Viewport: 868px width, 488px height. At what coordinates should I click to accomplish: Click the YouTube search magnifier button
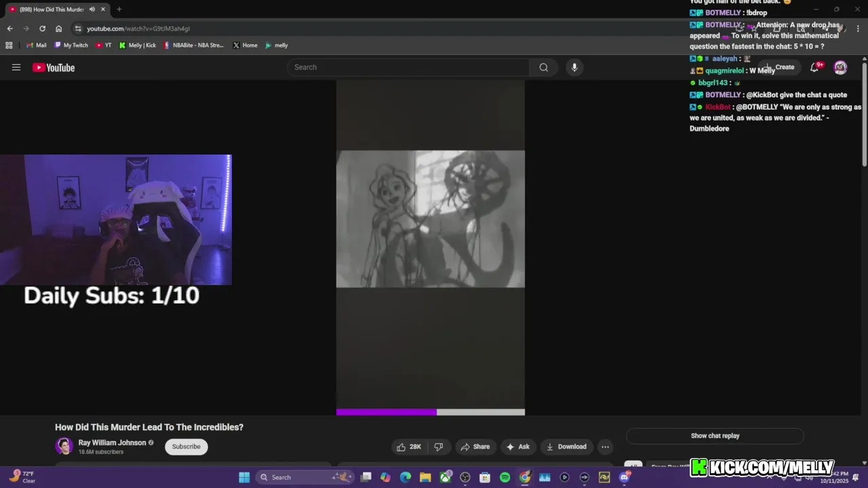[543, 67]
